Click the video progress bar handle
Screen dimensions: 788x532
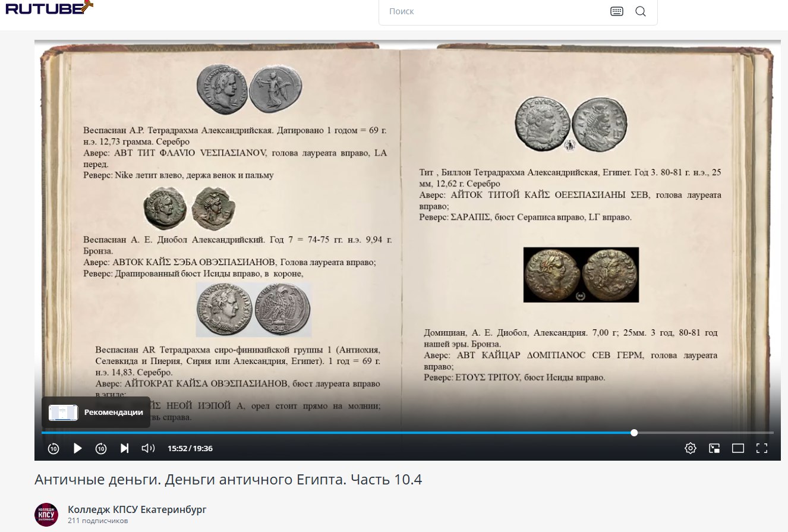coord(634,433)
